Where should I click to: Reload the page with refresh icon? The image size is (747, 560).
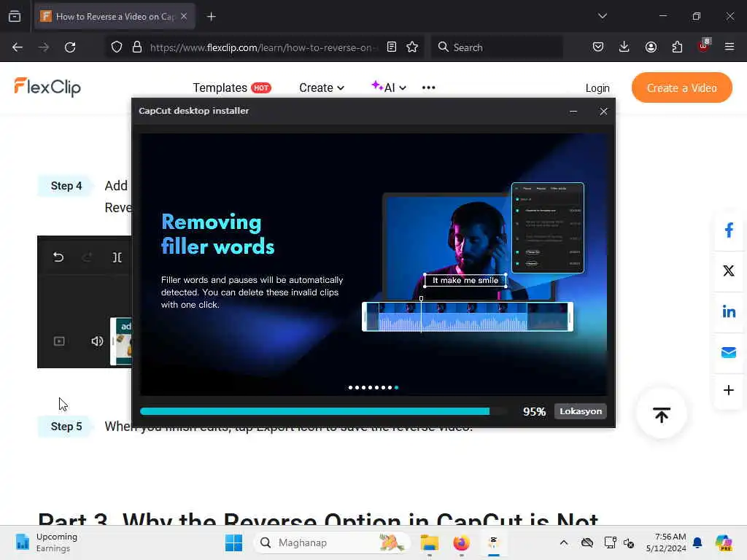tap(70, 47)
